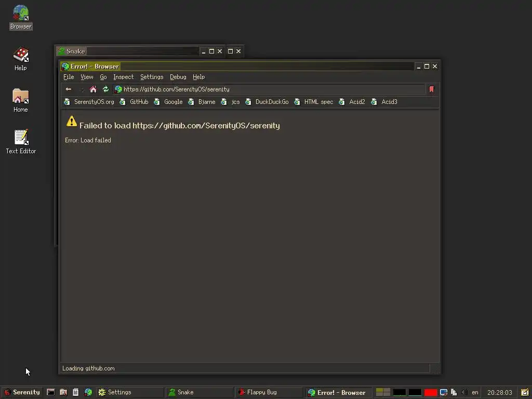The height and width of the screenshot is (399, 532).
Task: Open the Settings menu in the Browser
Action: coord(152,77)
